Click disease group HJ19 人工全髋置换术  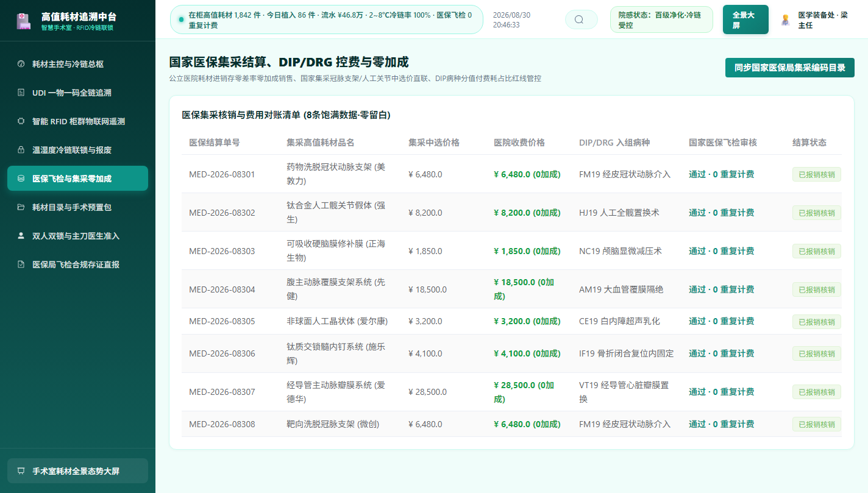coord(619,213)
